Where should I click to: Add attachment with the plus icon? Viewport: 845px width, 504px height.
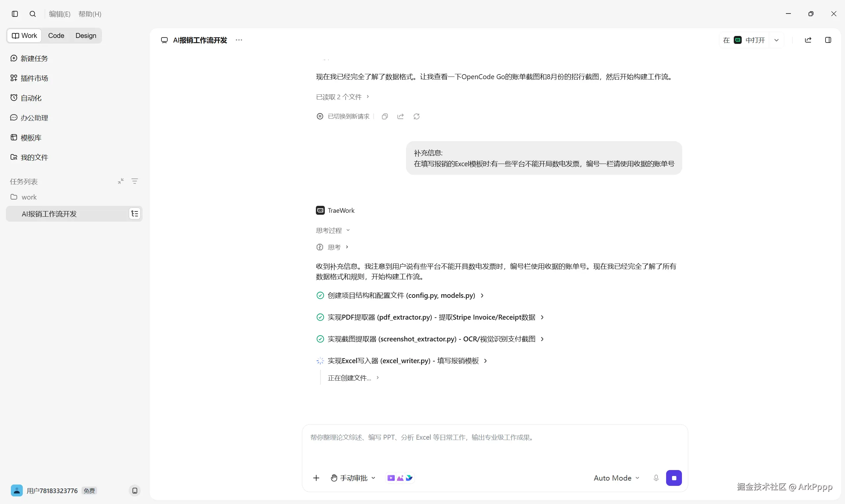click(x=316, y=478)
